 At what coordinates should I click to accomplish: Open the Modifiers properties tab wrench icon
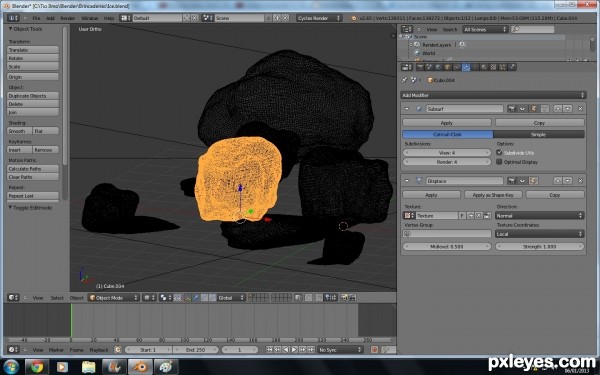pyautogui.click(x=466, y=67)
